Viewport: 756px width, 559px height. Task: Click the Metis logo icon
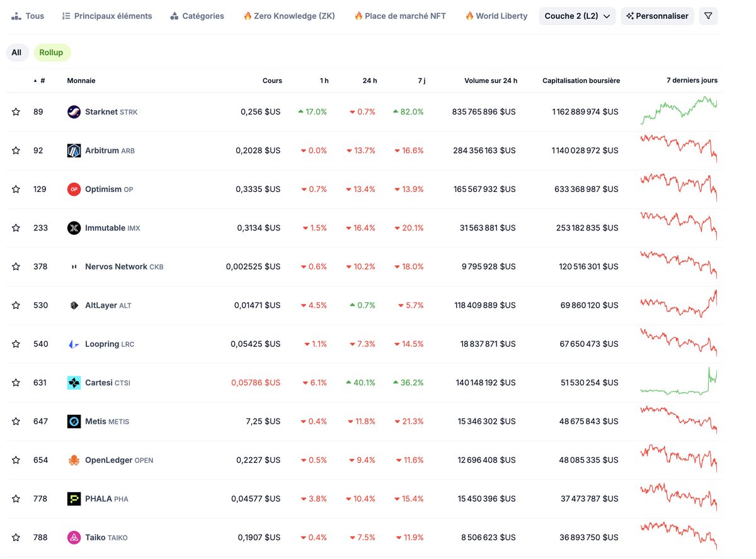click(74, 422)
